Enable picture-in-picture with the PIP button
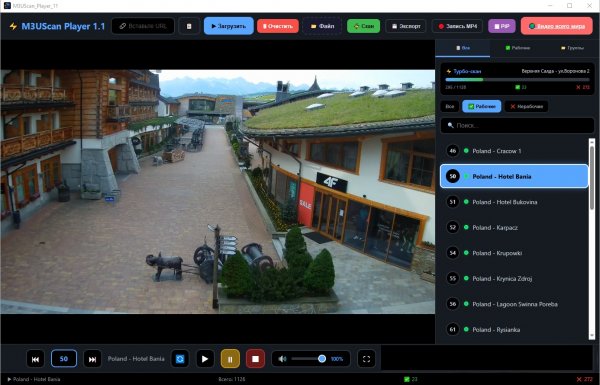 (x=502, y=26)
